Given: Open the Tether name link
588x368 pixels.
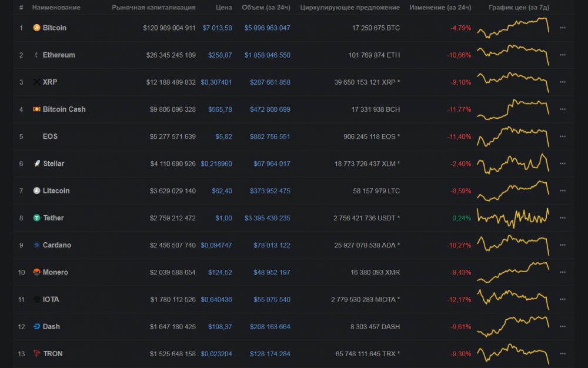Looking at the screenshot, I should (54, 218).
